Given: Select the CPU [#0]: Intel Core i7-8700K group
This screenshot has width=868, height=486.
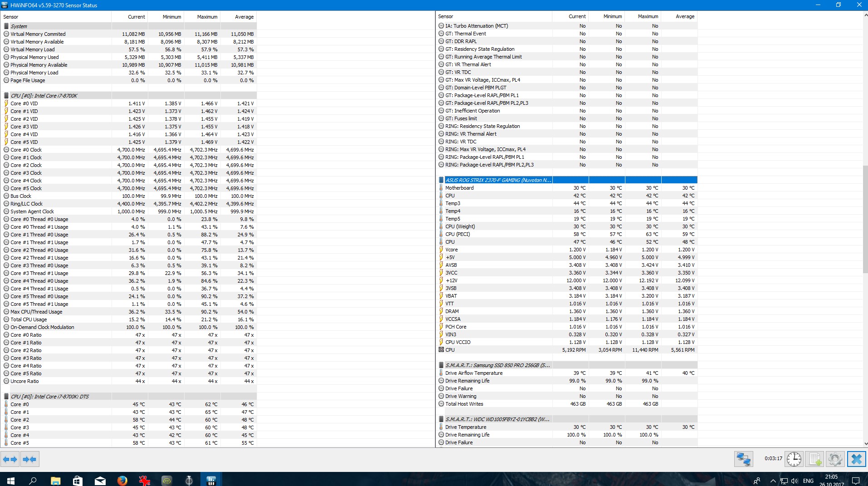Looking at the screenshot, I should pyautogui.click(x=129, y=96).
